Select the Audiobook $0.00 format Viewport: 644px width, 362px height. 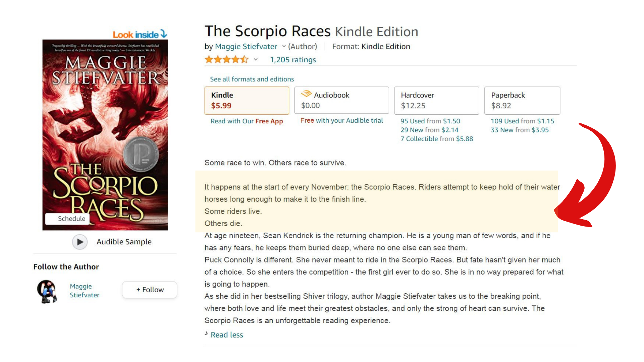pos(341,100)
